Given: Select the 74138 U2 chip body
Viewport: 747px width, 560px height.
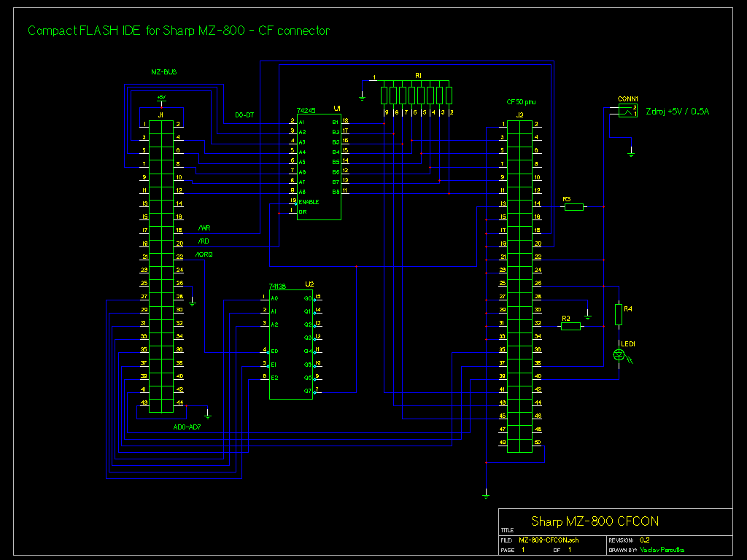Looking at the screenshot, I should pos(291,344).
